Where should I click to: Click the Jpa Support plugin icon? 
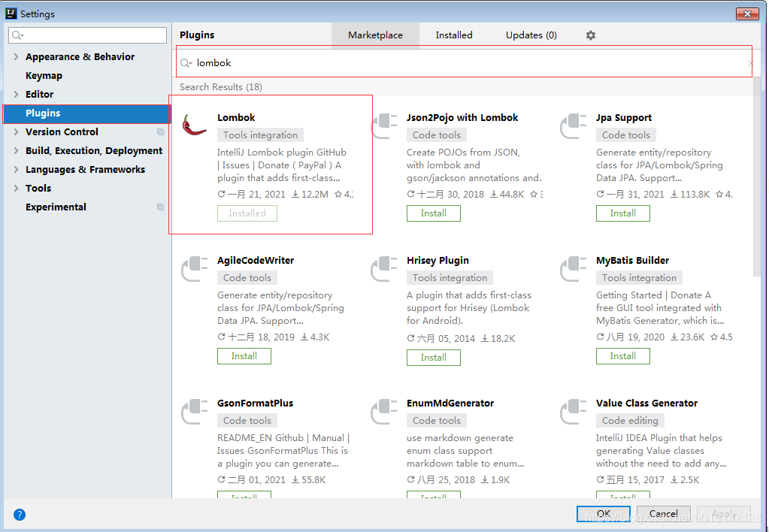[x=574, y=125]
